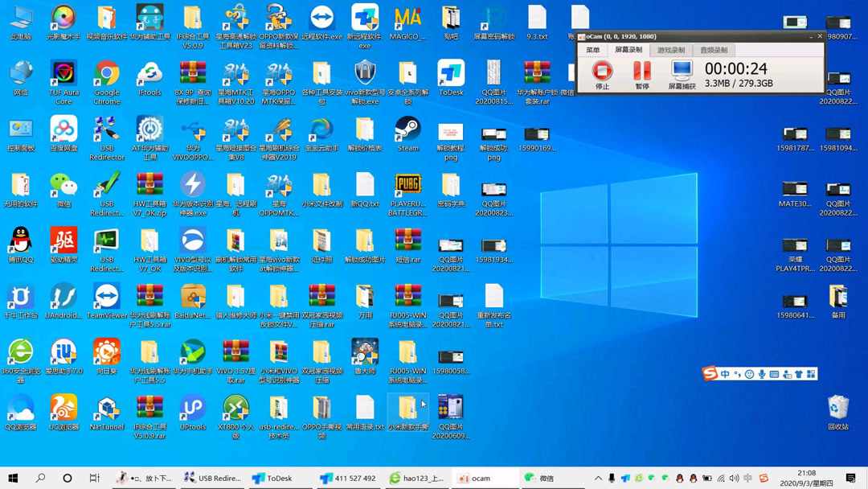Select the UPtools desktop icon

point(193,412)
